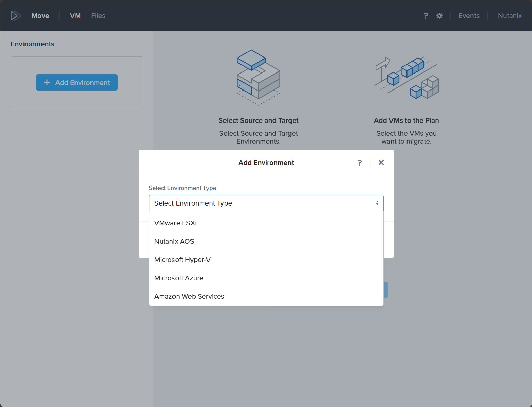
Task: Click the Nutanix Move logo icon
Action: 16,16
